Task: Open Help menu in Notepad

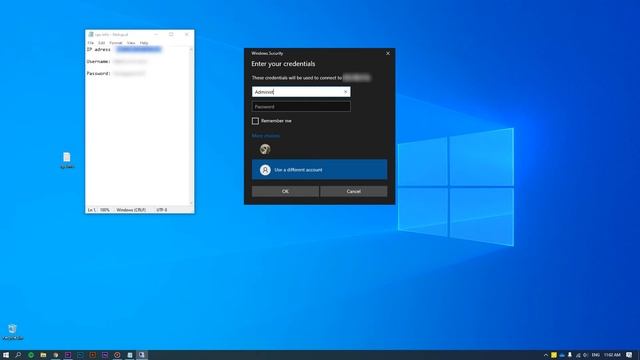Action: coord(144,43)
